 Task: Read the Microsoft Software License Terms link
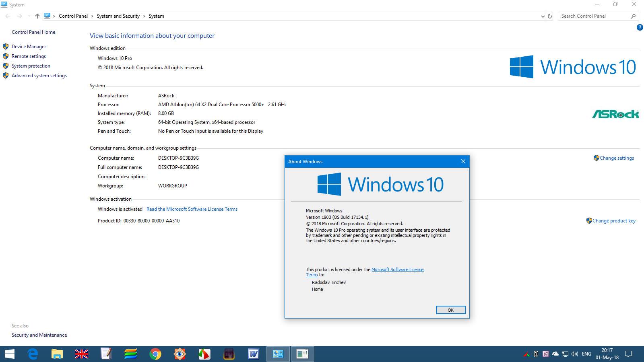[x=192, y=209]
